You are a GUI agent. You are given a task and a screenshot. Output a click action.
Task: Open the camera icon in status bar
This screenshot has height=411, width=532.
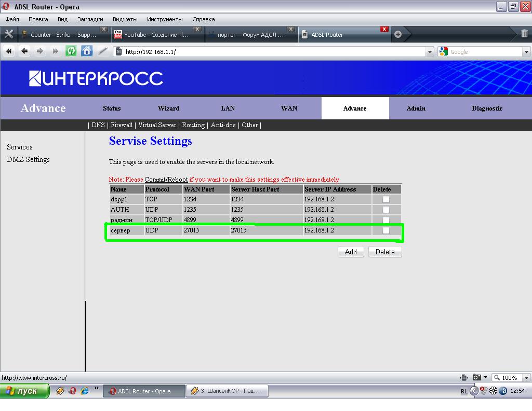[x=477, y=377]
